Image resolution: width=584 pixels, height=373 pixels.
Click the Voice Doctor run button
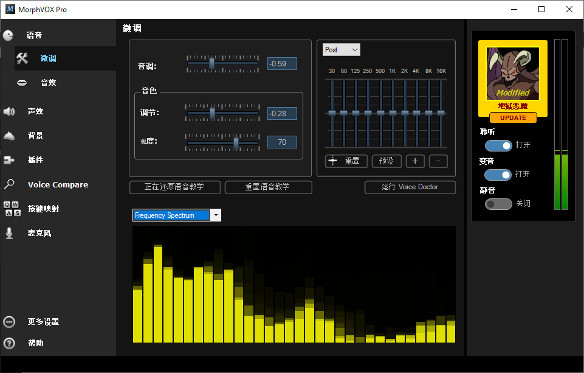point(410,187)
